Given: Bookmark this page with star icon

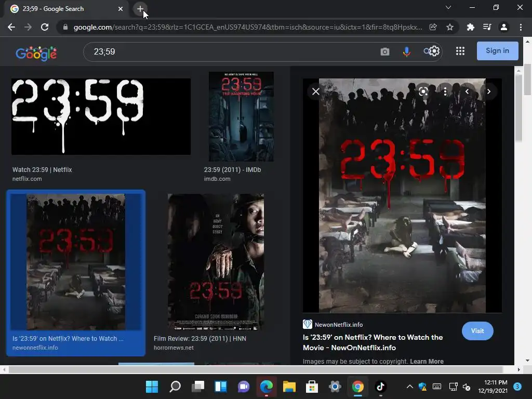Looking at the screenshot, I should (x=450, y=27).
